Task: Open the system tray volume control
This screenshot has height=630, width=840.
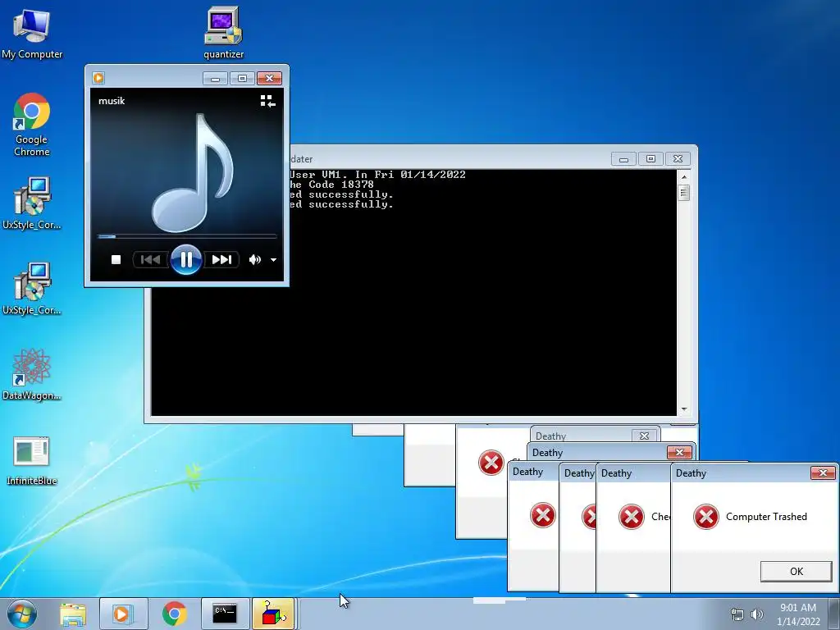Action: (x=757, y=614)
